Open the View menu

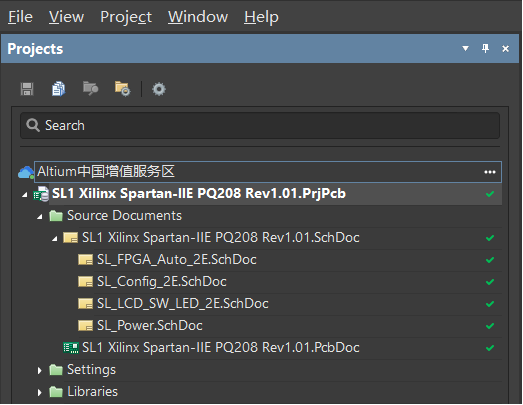66,17
